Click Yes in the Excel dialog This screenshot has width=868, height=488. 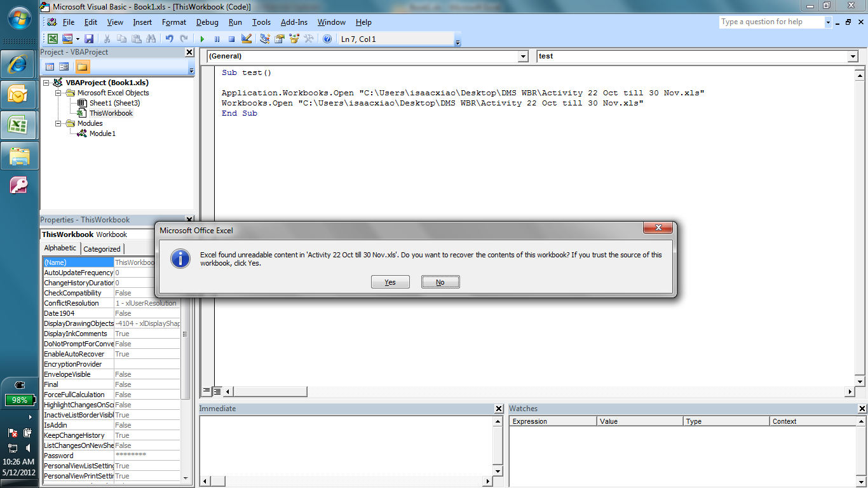tap(390, 282)
